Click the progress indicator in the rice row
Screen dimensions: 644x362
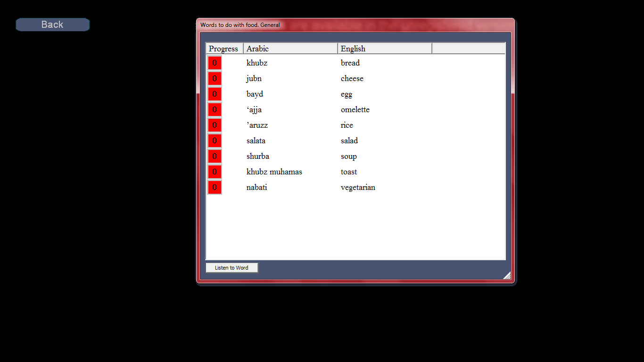point(215,125)
